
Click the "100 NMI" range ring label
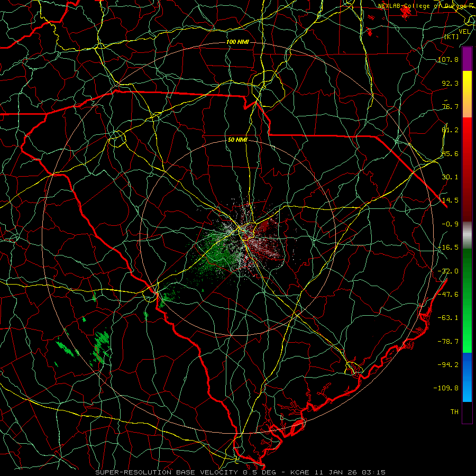[x=237, y=42]
